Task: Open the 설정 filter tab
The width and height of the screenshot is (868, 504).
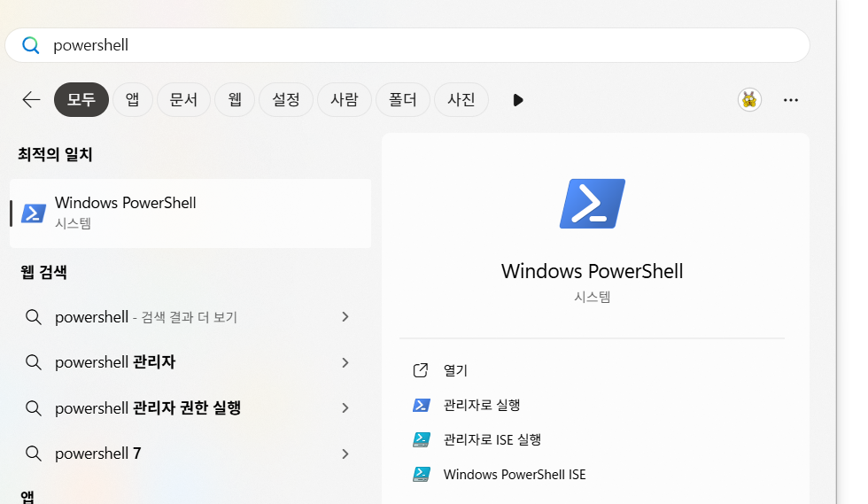Action: point(286,100)
